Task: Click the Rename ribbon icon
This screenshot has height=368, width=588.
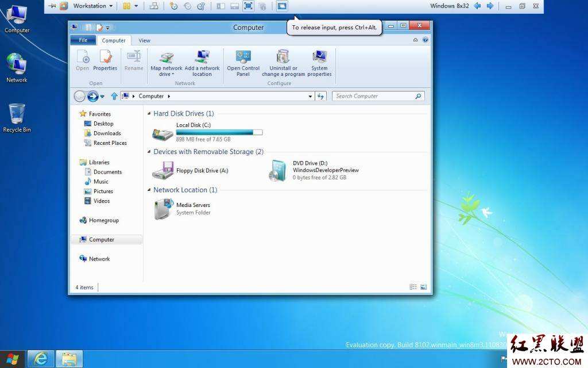Action: [x=134, y=60]
